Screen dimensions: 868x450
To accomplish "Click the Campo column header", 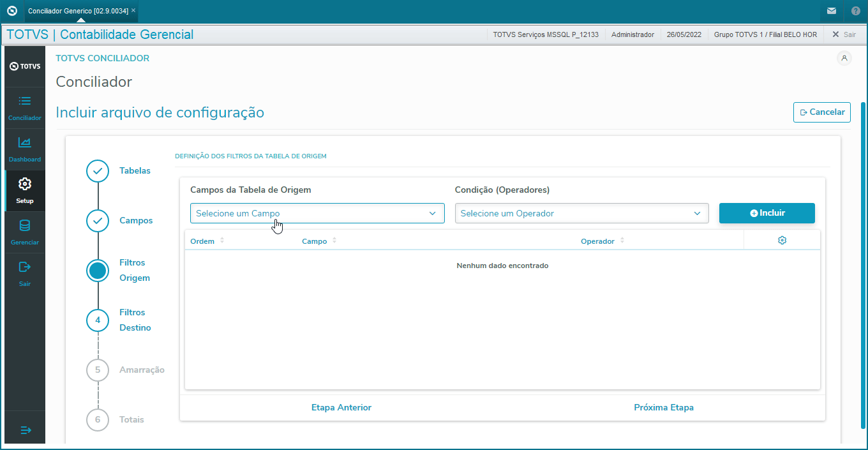I will [x=315, y=241].
